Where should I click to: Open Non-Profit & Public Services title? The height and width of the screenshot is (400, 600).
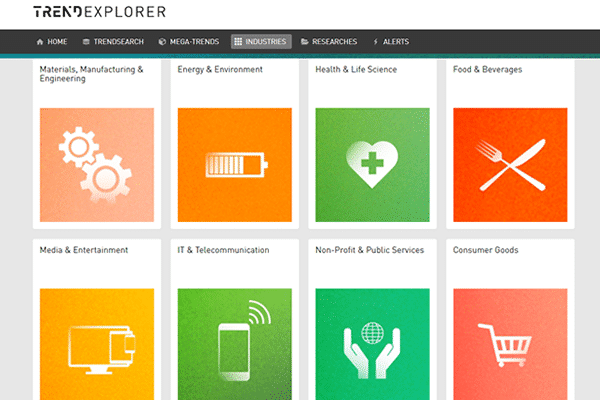point(370,250)
